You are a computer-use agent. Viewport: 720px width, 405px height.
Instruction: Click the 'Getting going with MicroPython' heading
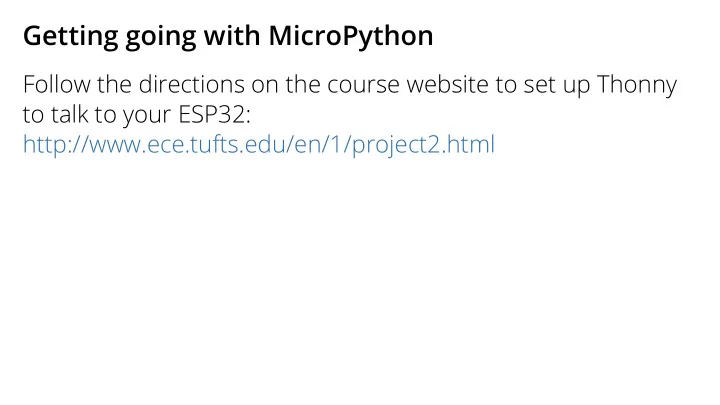click(x=228, y=36)
